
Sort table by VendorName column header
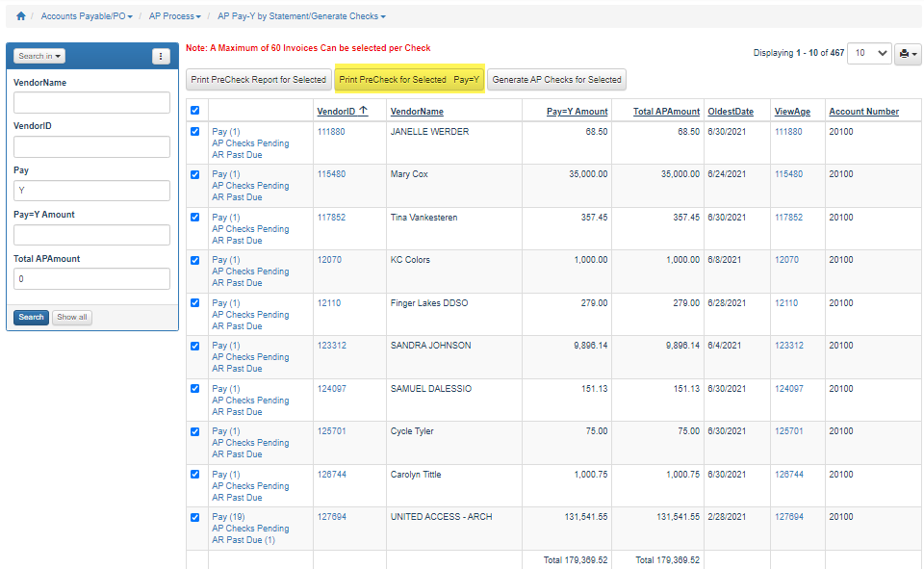click(417, 112)
